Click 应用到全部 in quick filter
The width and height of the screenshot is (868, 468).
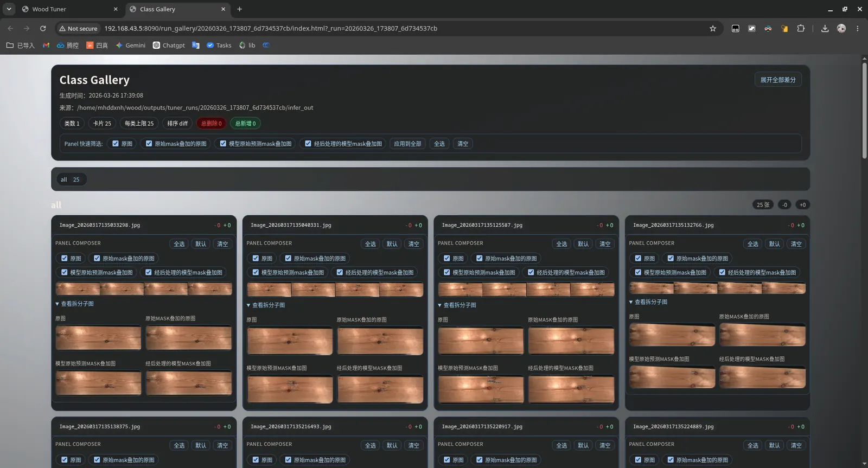point(407,144)
